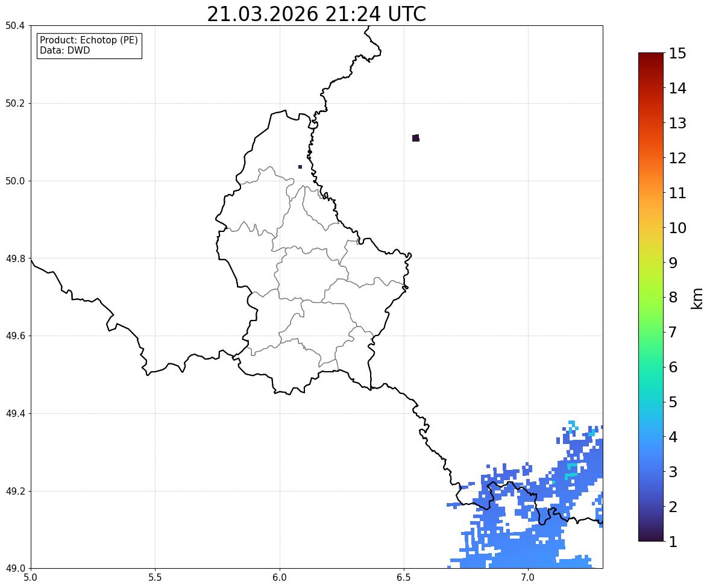Click the latitude label 49.0
The image size is (710, 588).
pos(15,569)
